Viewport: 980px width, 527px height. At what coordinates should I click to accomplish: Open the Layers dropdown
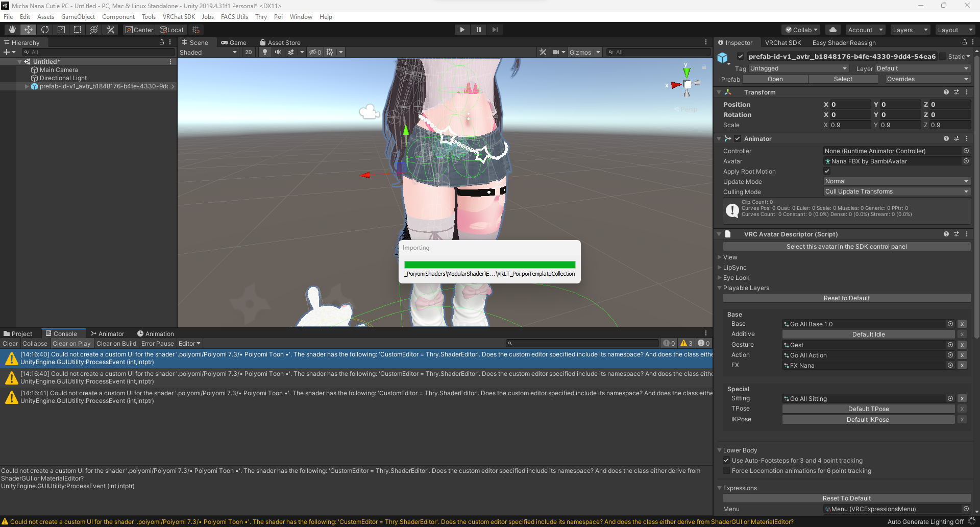click(910, 30)
